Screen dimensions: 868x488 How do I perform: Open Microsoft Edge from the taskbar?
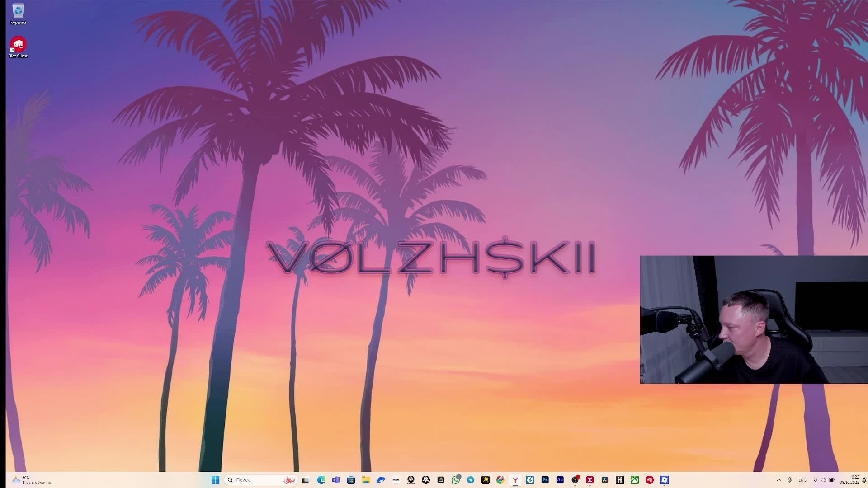point(321,480)
